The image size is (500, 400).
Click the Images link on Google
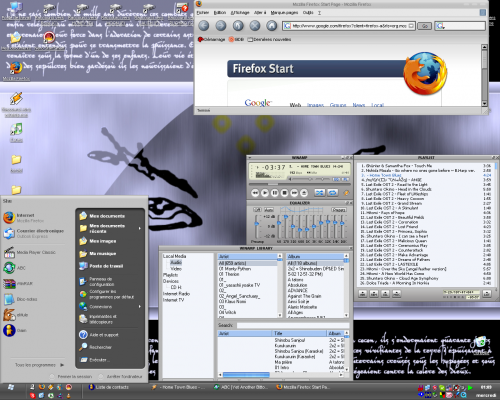click(x=315, y=105)
